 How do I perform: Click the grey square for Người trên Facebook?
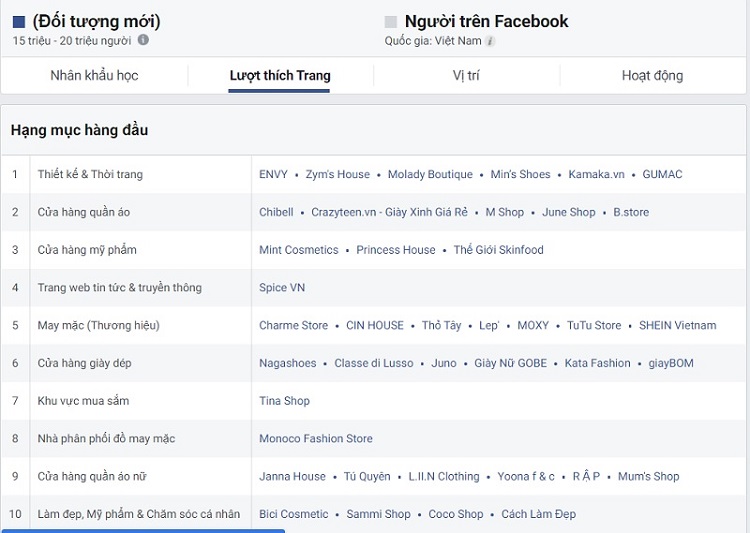(x=391, y=22)
